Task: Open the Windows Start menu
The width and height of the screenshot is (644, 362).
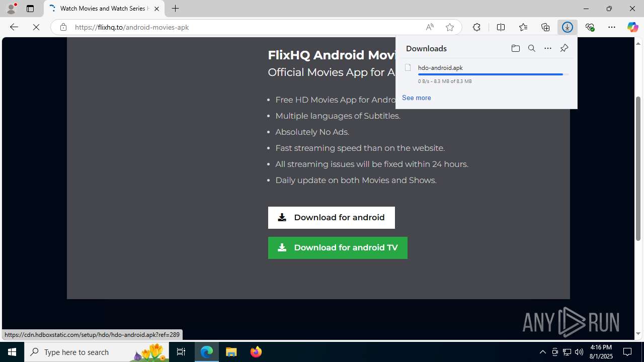Action: tap(12, 352)
